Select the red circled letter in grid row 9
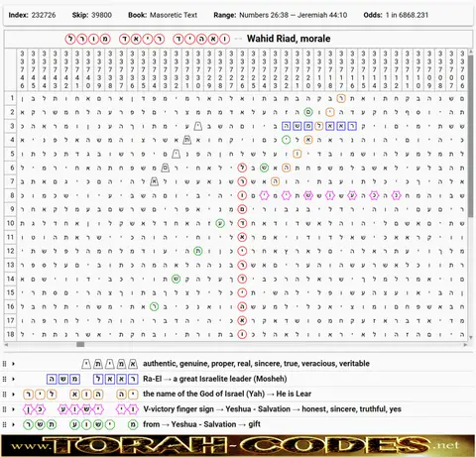Viewport: 476px width, 457px height. point(242,209)
